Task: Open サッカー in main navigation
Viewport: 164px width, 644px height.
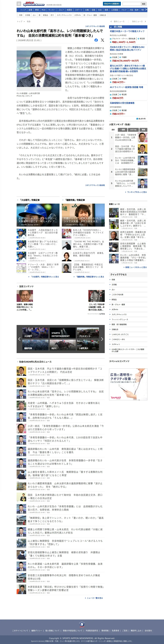Action: pyautogui.click(x=52, y=10)
